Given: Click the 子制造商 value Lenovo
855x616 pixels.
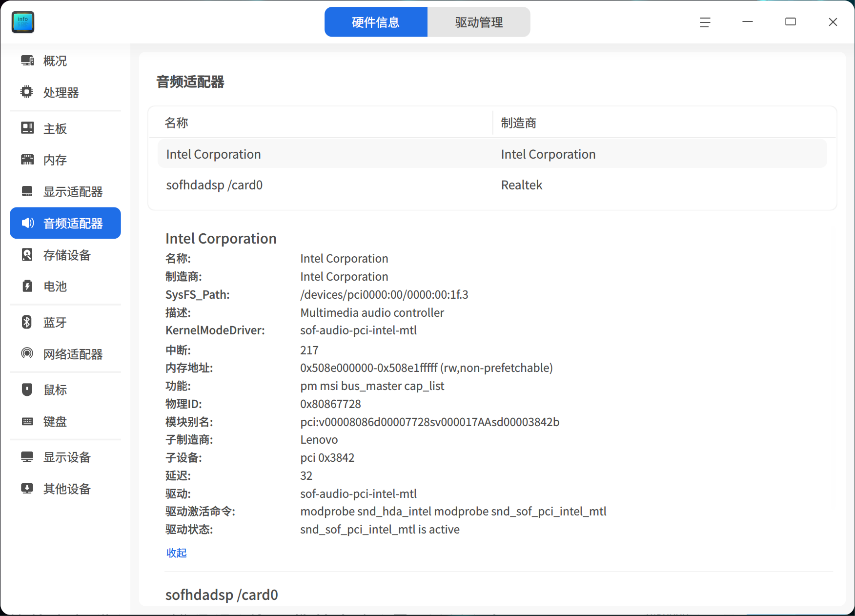Looking at the screenshot, I should pyautogui.click(x=319, y=439).
